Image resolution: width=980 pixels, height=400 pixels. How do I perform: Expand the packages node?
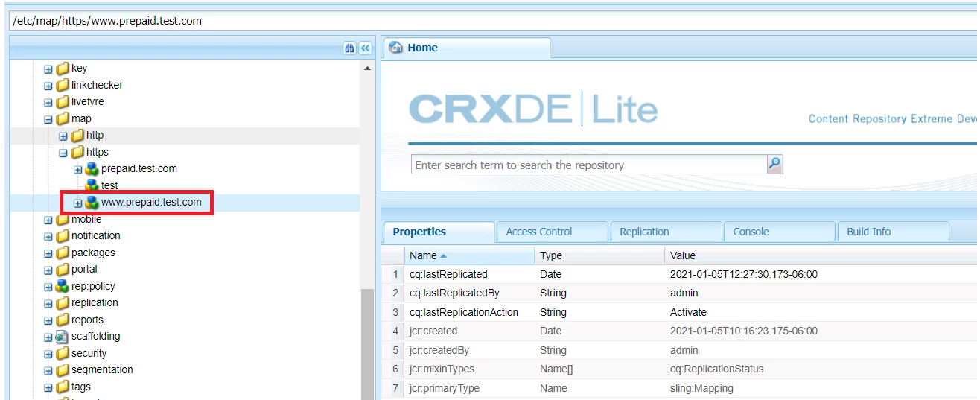tap(48, 253)
